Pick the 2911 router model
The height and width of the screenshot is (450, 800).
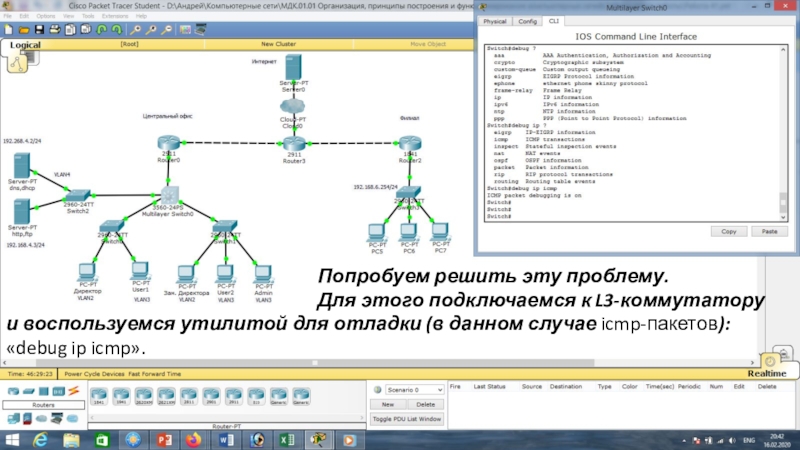pos(234,396)
